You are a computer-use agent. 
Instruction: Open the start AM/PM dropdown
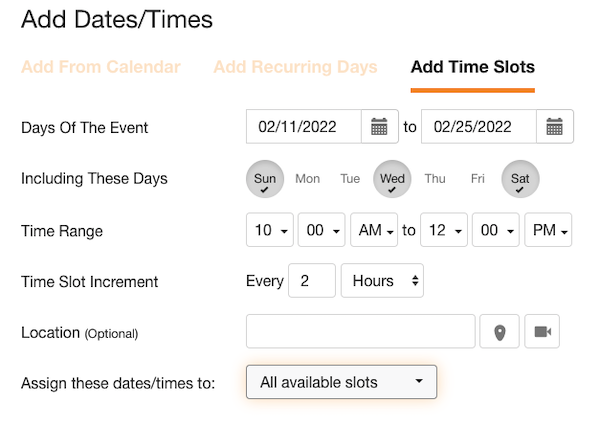pyautogui.click(x=374, y=230)
